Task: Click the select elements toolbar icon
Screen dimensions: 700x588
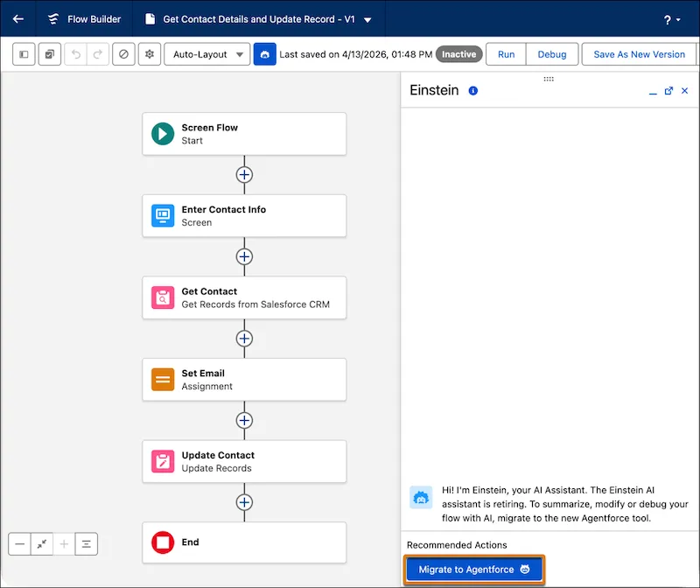Action: point(50,54)
